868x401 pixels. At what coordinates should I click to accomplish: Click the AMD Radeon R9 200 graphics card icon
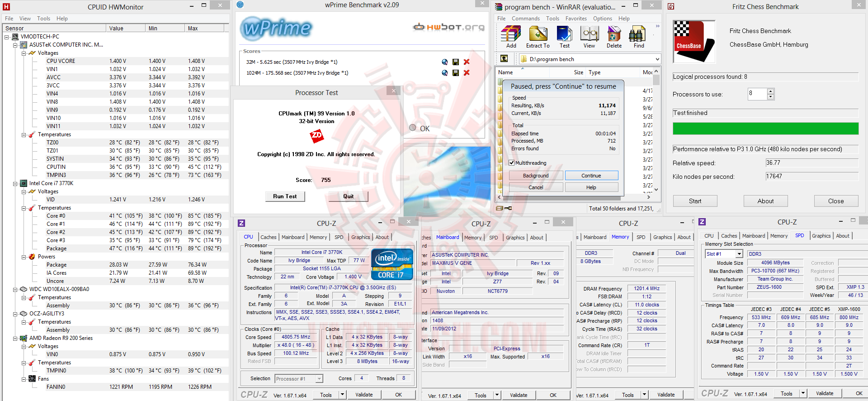[x=24, y=338]
